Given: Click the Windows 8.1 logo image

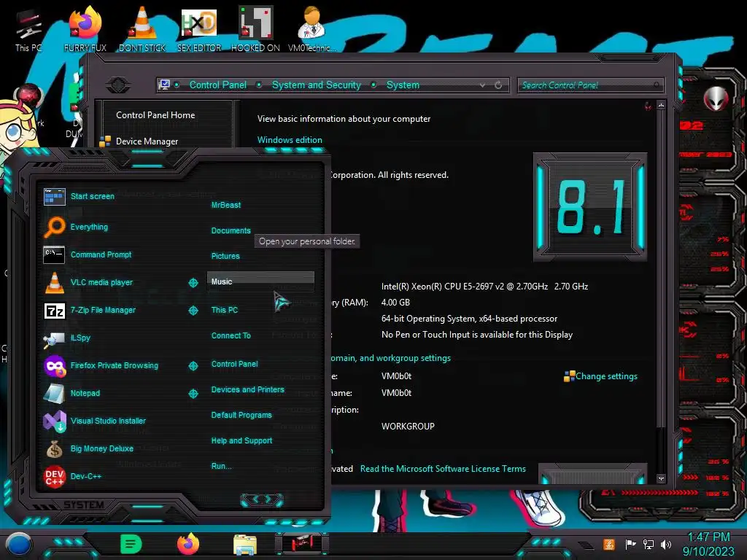Looking at the screenshot, I should [x=590, y=206].
